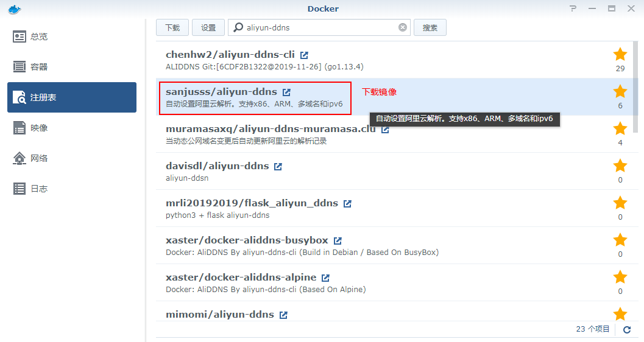Open external link for mimomi/aliyun-ddns
The image size is (644, 342).
tap(283, 315)
